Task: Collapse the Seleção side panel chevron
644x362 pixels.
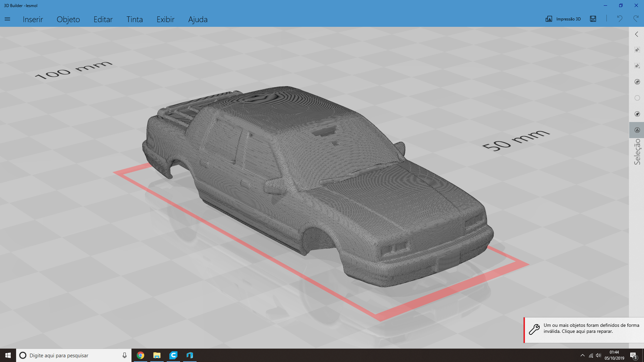Action: pyautogui.click(x=637, y=34)
